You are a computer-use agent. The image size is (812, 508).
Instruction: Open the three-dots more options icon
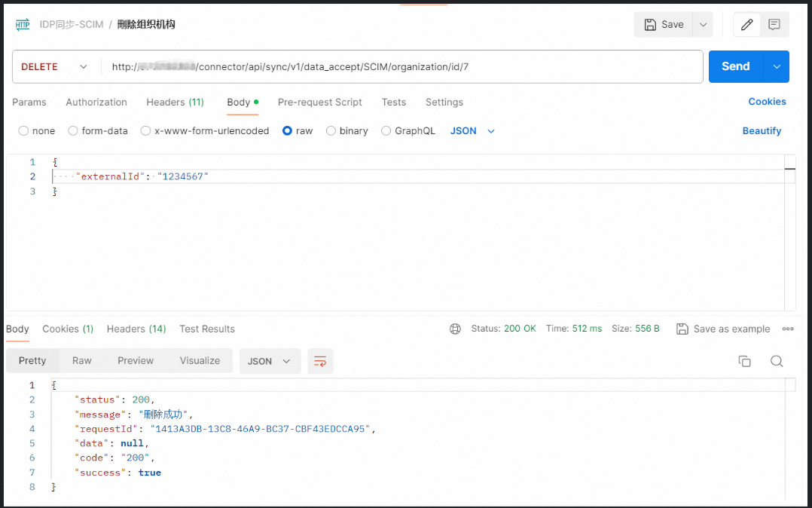pos(788,329)
